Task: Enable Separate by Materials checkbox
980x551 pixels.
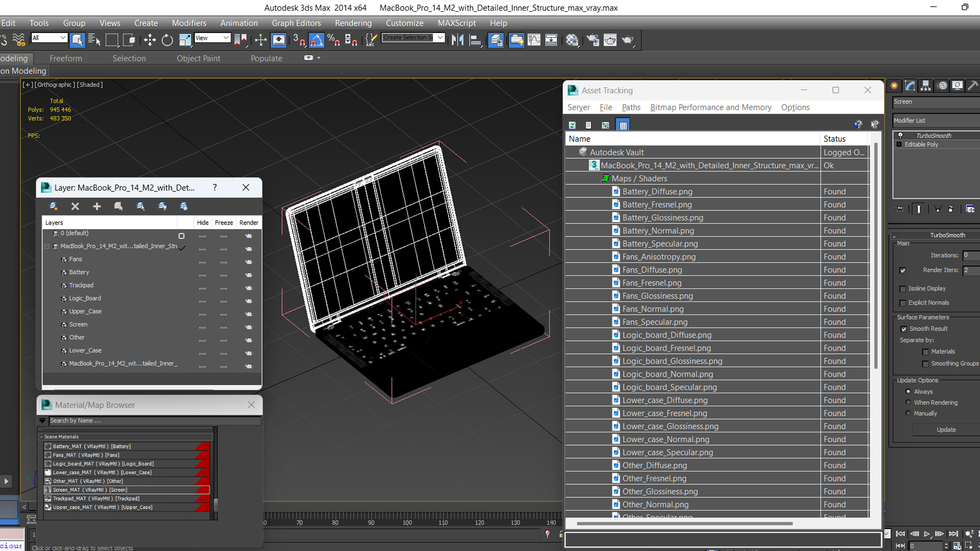Action: click(925, 352)
